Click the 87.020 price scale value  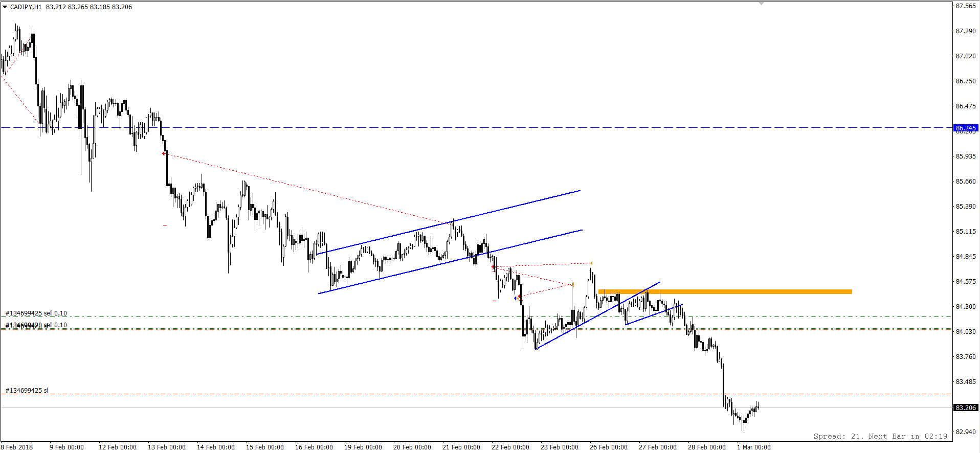click(966, 56)
